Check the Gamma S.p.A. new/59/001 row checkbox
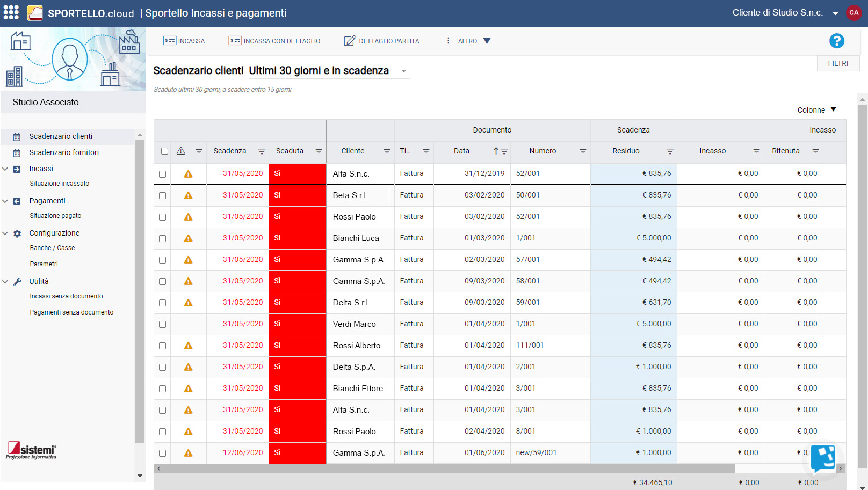868x490 pixels. click(x=162, y=454)
